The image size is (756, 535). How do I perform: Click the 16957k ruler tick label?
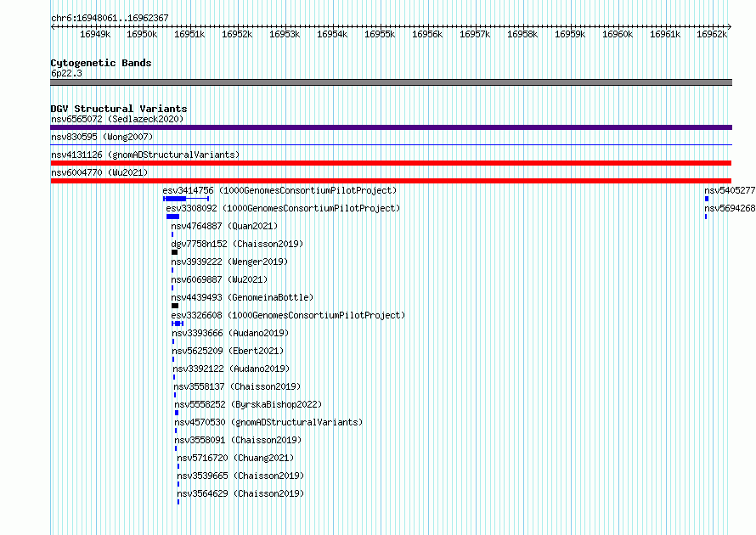pyautogui.click(x=475, y=34)
